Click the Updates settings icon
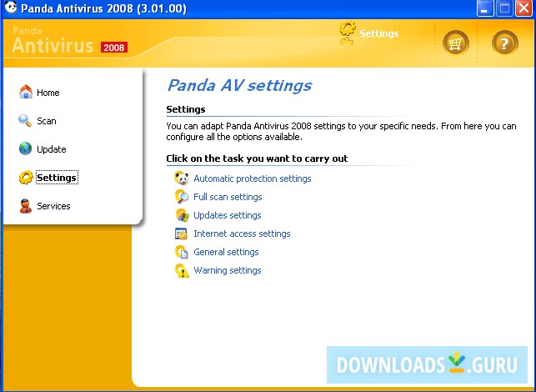Image resolution: width=536 pixels, height=392 pixels. [x=182, y=215]
